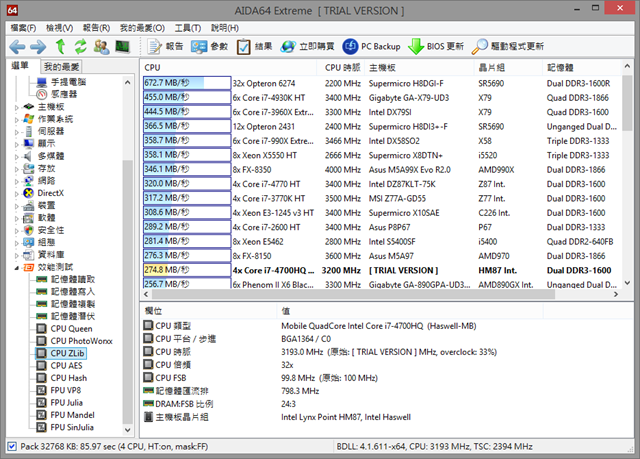
Task: Open the 我的最愛(O) menu
Action: tap(142, 28)
